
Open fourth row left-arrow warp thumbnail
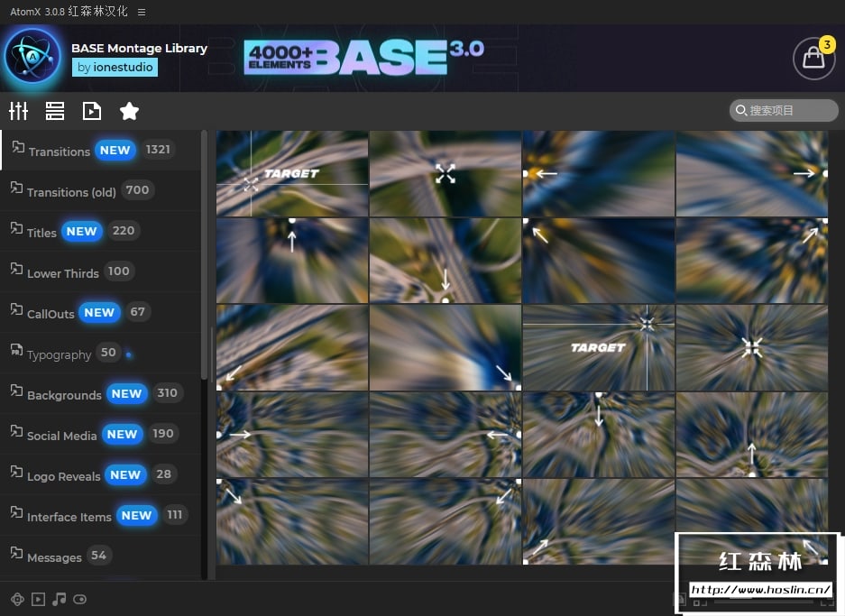tap(445, 435)
